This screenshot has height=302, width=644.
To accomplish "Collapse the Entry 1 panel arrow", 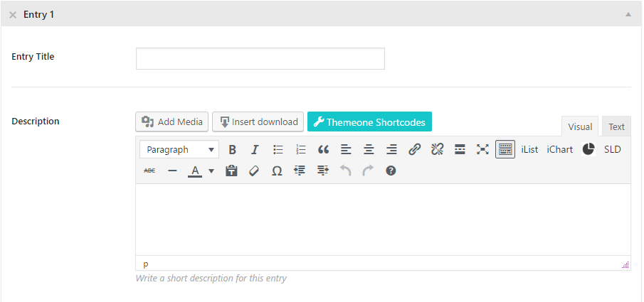I will pos(628,14).
